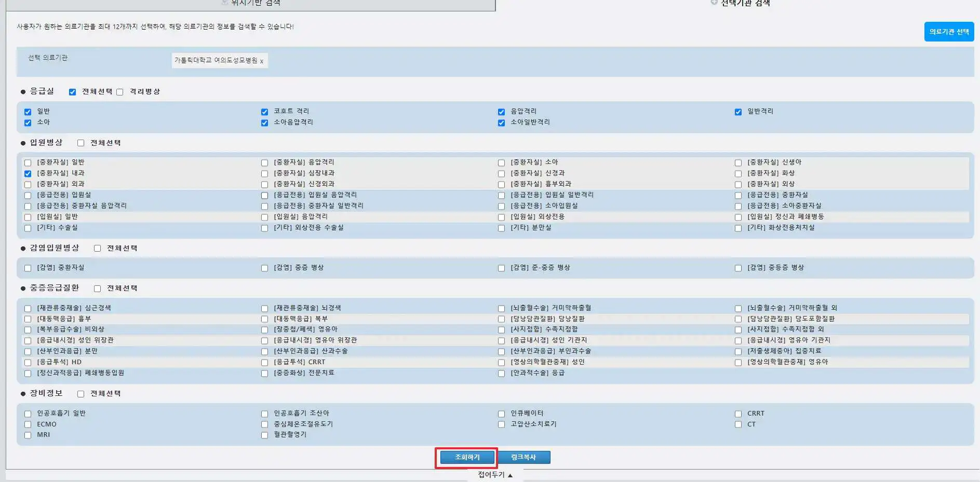Uncheck the 소아음압격리 checkbox
The image size is (980, 482).
[264, 122]
